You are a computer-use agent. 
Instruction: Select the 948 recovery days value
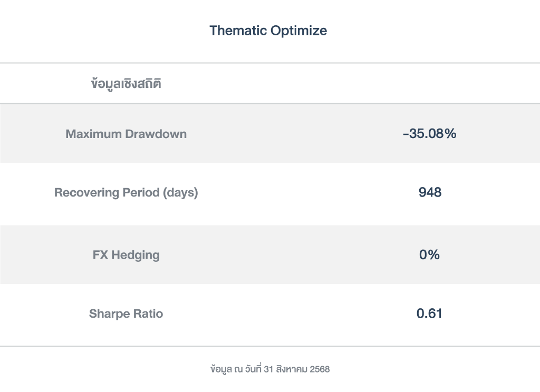[430, 192]
